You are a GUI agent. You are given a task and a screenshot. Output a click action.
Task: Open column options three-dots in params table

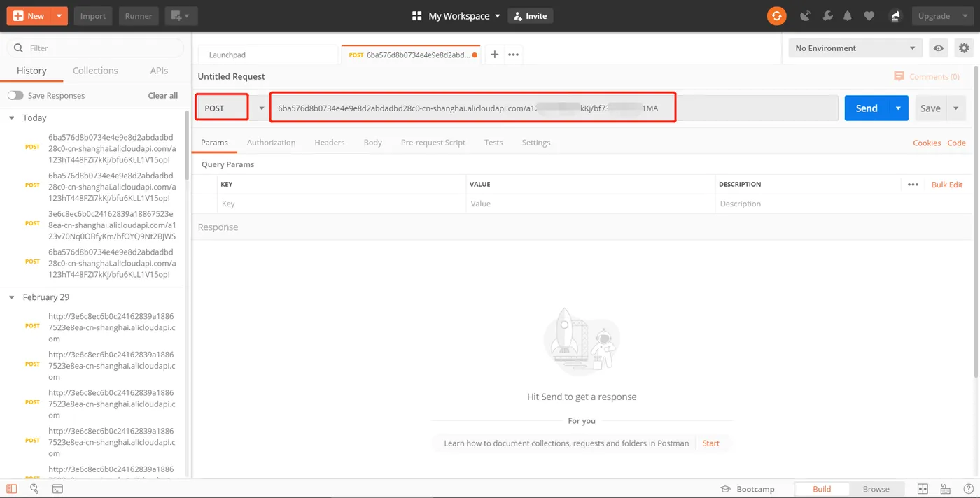click(x=913, y=185)
